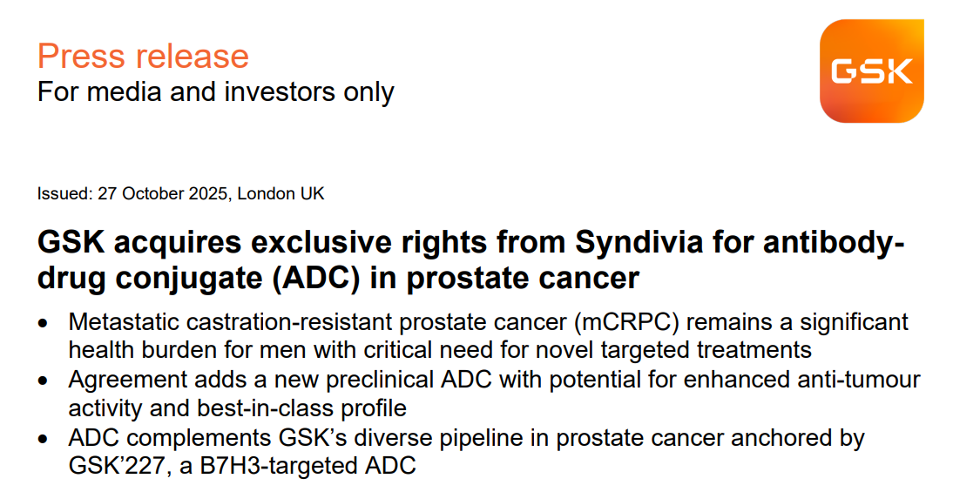The height and width of the screenshot is (492, 980).
Task: Click the orange GSK logo
Action: pyautogui.click(x=872, y=71)
